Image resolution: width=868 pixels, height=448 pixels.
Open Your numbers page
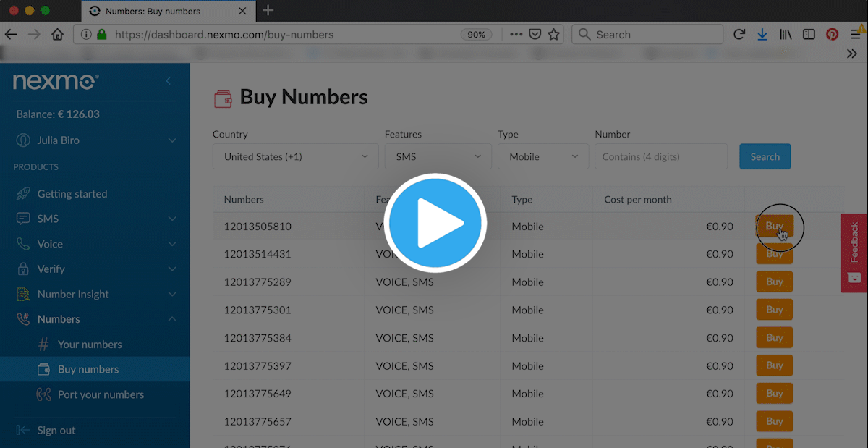90,345
